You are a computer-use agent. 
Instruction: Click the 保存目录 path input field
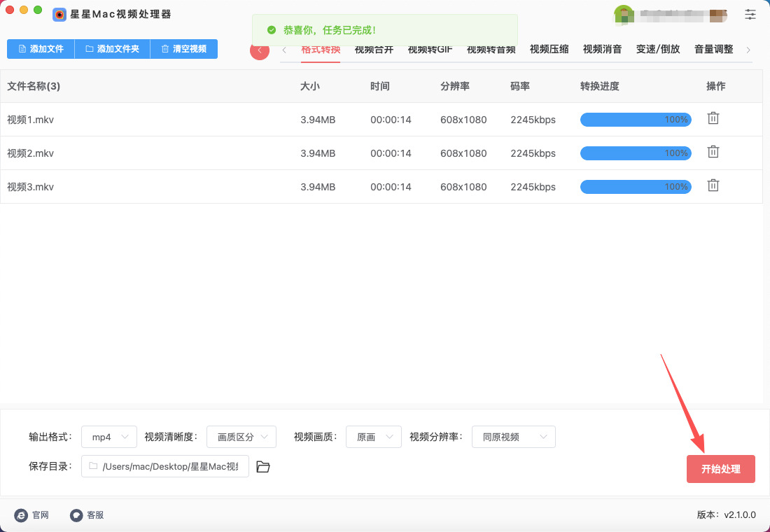click(165, 467)
